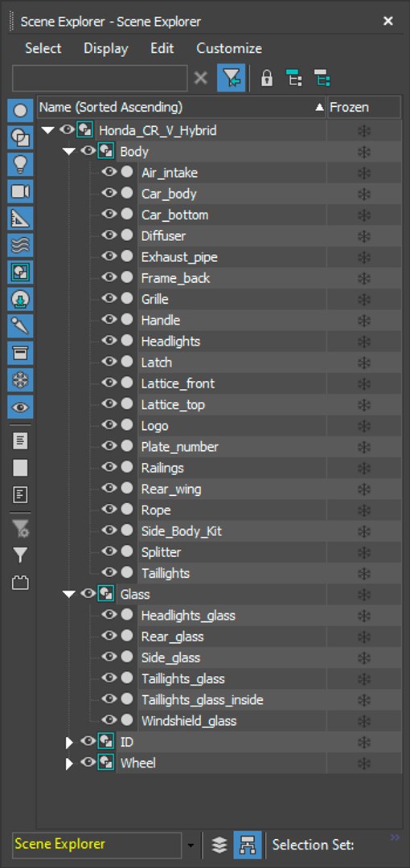The height and width of the screenshot is (868, 410).
Task: Select the Plate_number object
Action: pyautogui.click(x=179, y=447)
